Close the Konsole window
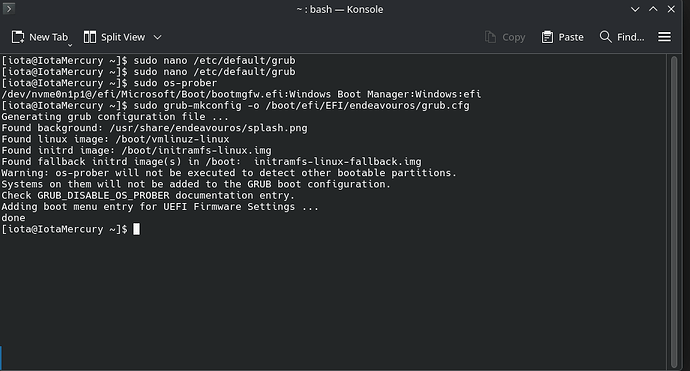This screenshot has height=371, width=690. click(671, 9)
